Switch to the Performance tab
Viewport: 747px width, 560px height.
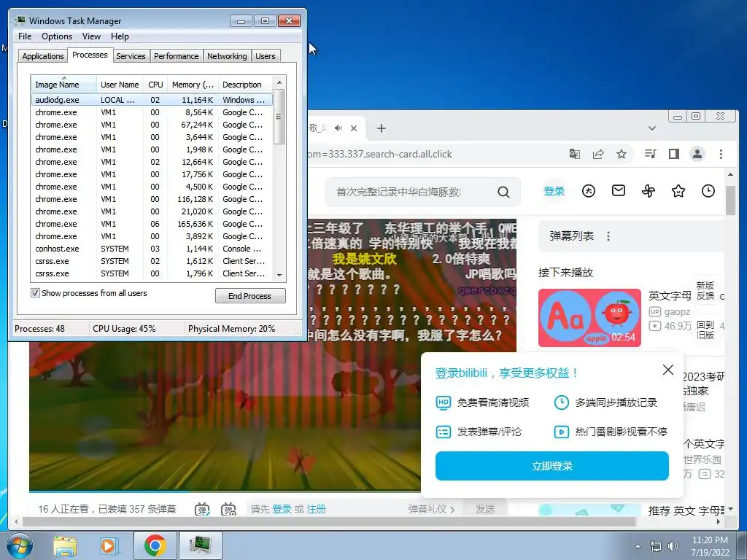pyautogui.click(x=177, y=56)
